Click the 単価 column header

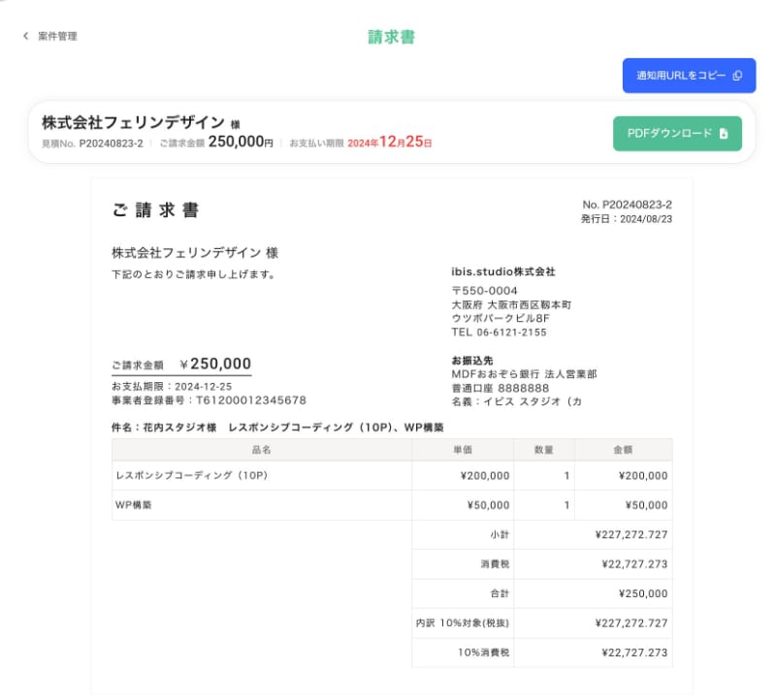coord(463,450)
